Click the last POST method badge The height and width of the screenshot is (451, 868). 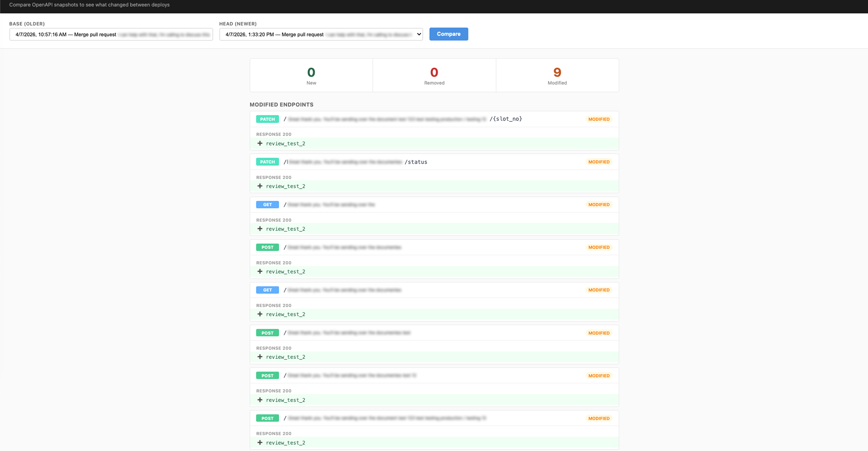(x=267, y=418)
